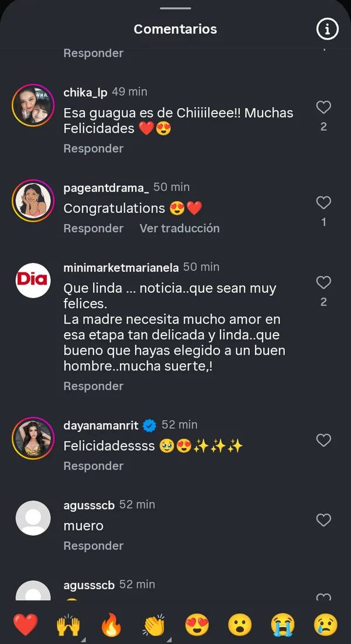Image resolution: width=351 pixels, height=644 pixels.
Task: Tap the surprised face emoji reaction
Action: tap(240, 625)
